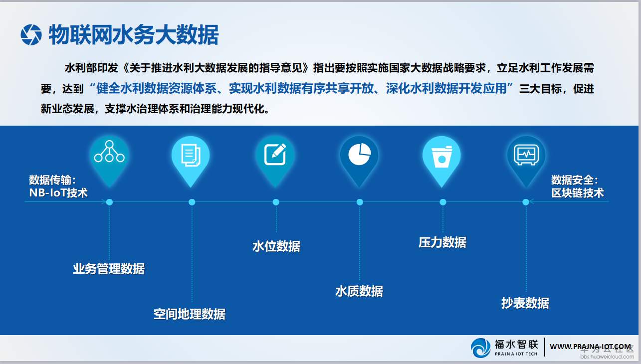Click the blue phrase 健全水利数据资源体系
The image size is (641, 364).
(157, 89)
